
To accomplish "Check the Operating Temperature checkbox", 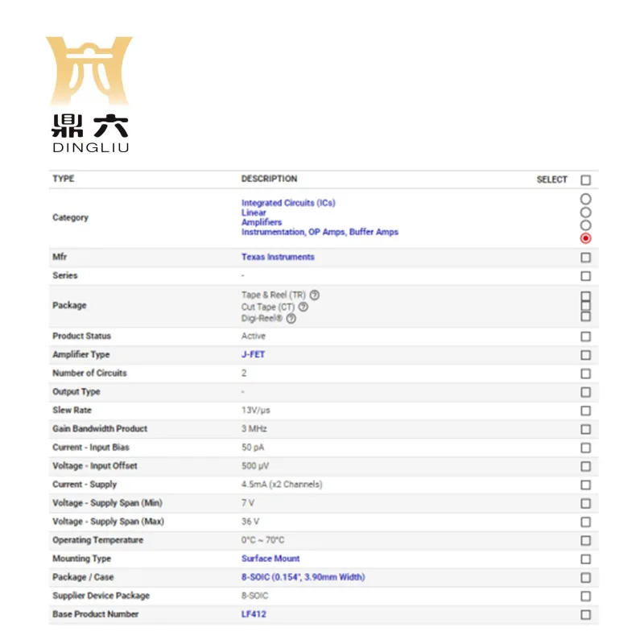I will (586, 540).
